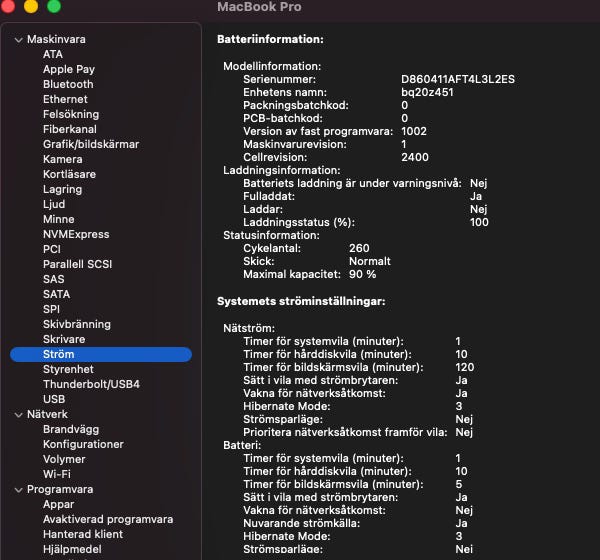Open Lagring storage information
This screenshot has width=600, height=560.
coord(63,189)
